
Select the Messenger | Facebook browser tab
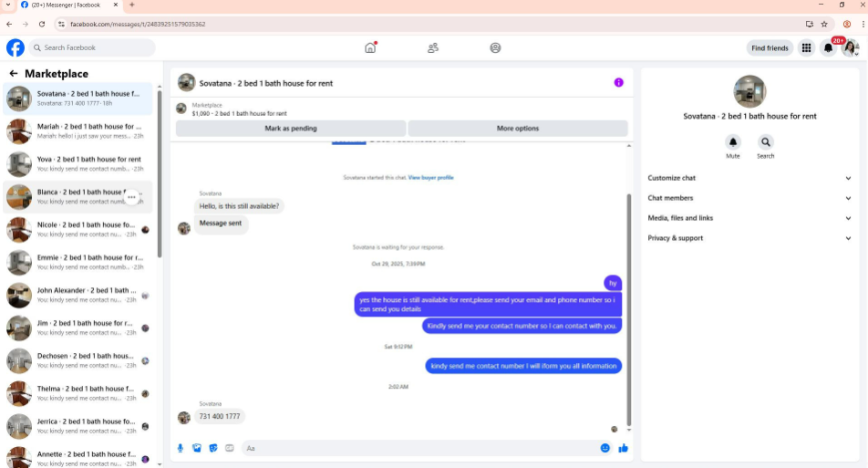[x=69, y=5]
